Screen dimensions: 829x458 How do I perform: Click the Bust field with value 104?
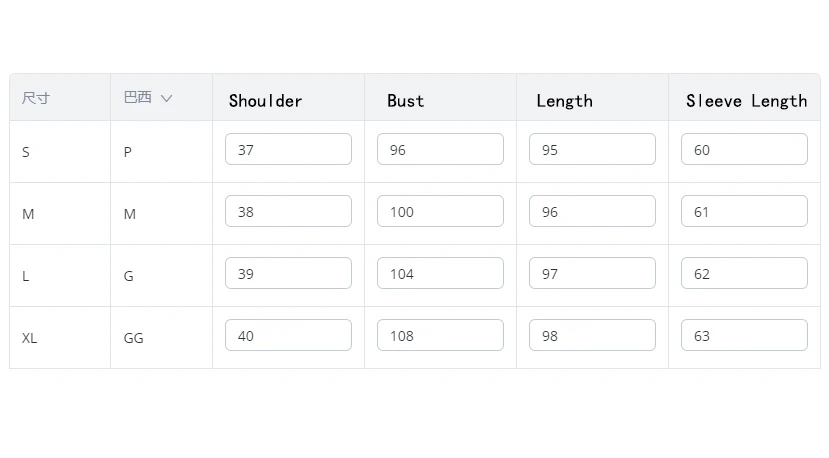tap(440, 274)
